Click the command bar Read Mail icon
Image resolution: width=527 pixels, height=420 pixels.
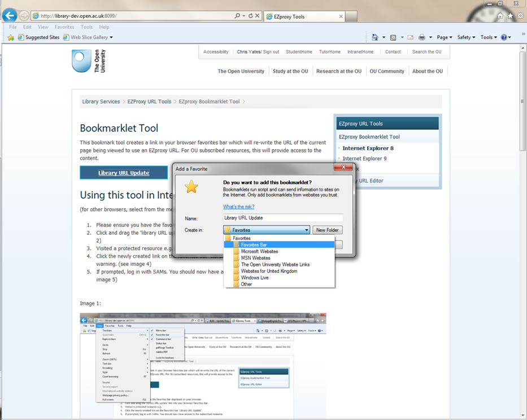point(411,37)
